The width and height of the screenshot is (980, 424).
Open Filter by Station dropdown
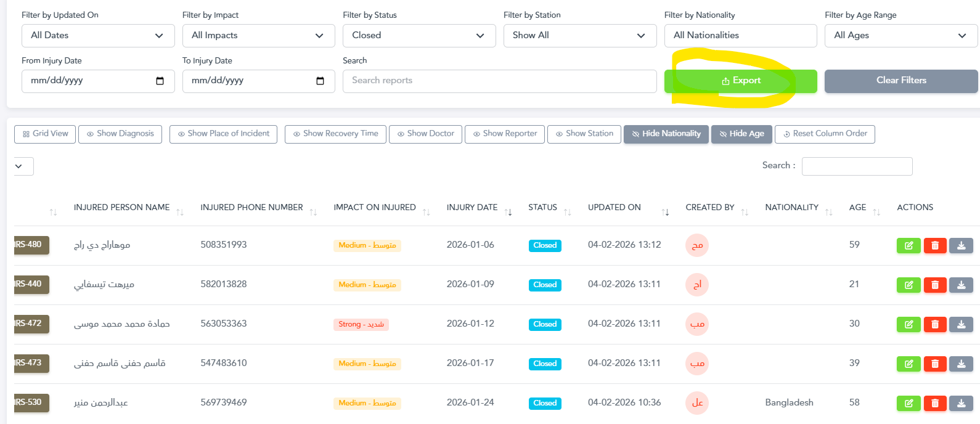click(580, 36)
